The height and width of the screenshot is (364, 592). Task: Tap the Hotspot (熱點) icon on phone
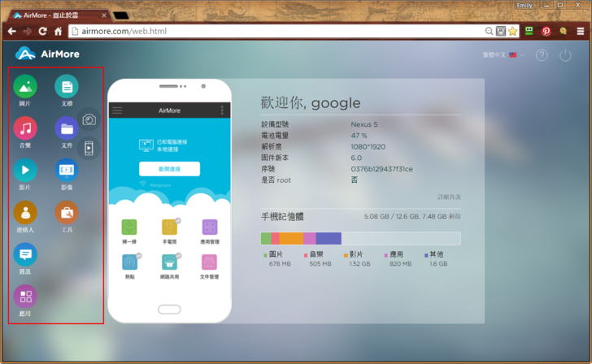[x=129, y=262]
